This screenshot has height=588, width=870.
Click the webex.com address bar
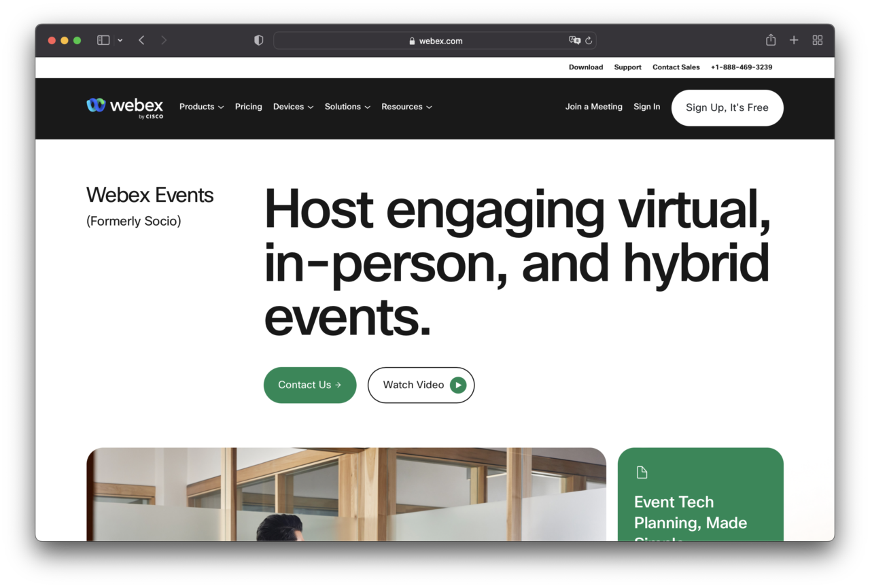pos(435,40)
